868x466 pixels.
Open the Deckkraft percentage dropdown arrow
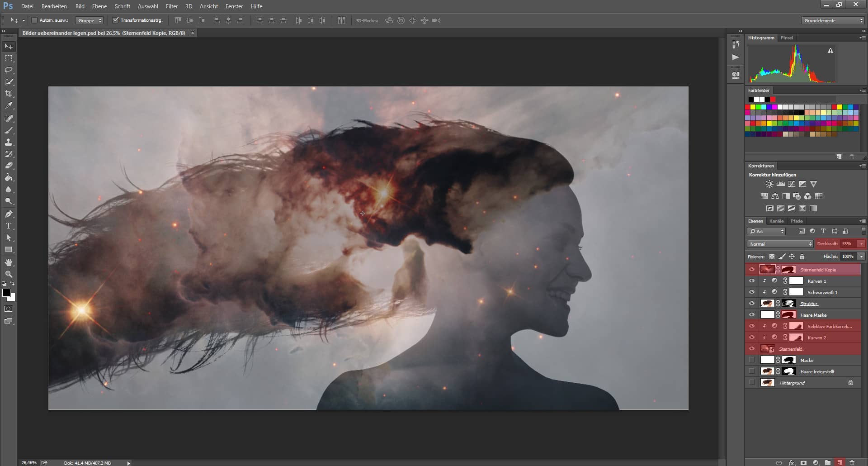point(861,244)
